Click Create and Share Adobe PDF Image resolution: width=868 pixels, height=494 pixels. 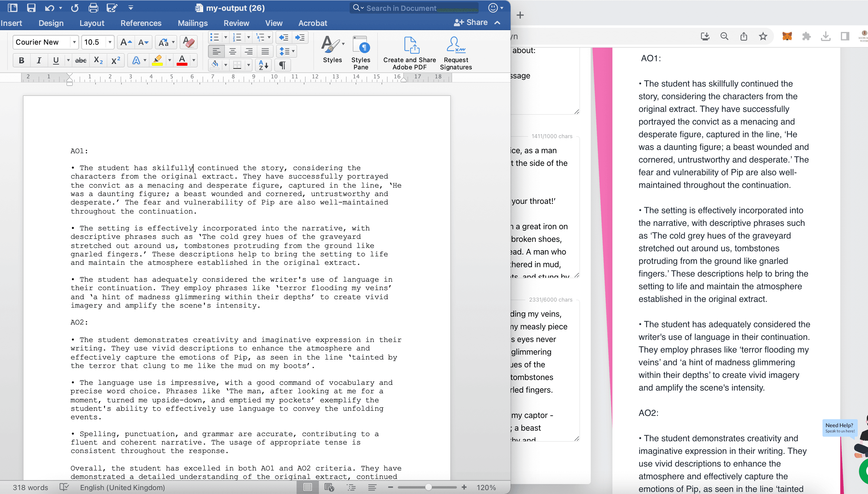click(x=410, y=53)
